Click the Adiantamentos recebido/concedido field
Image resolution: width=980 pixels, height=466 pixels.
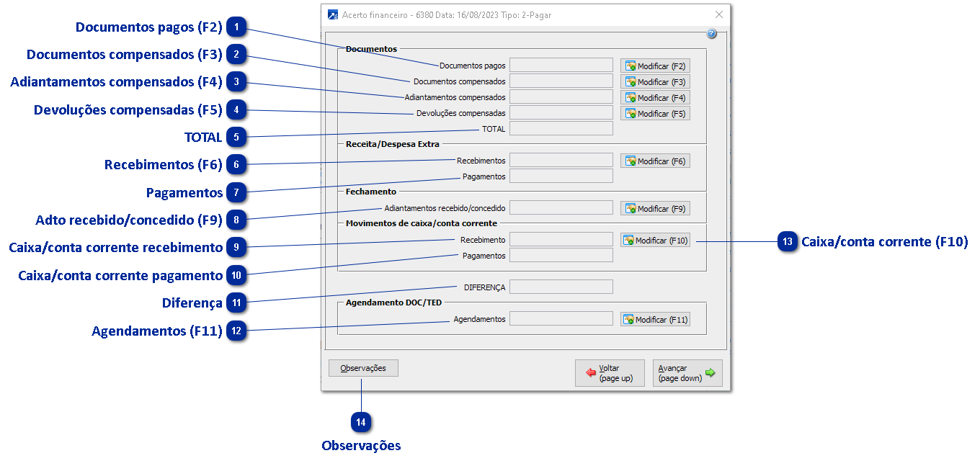(x=561, y=208)
